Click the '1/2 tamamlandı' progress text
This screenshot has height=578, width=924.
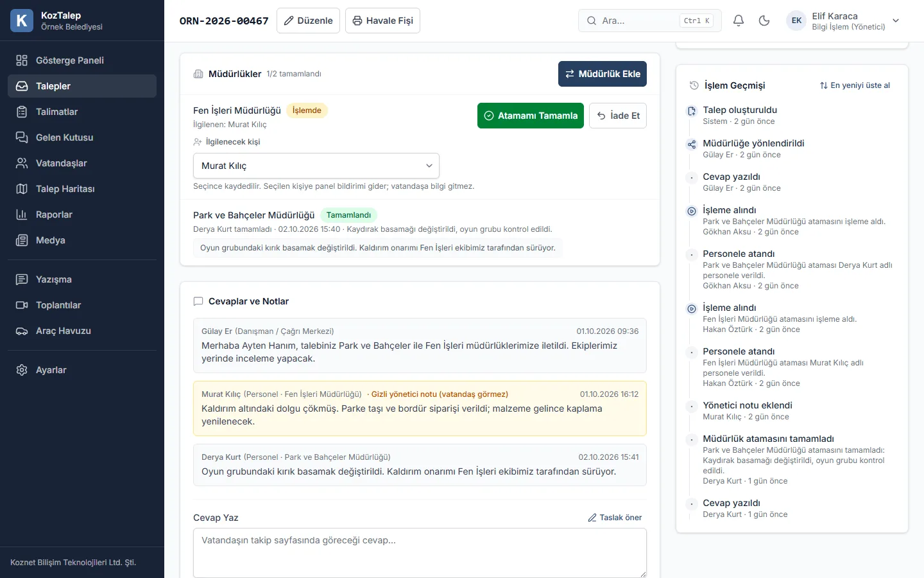(x=294, y=74)
